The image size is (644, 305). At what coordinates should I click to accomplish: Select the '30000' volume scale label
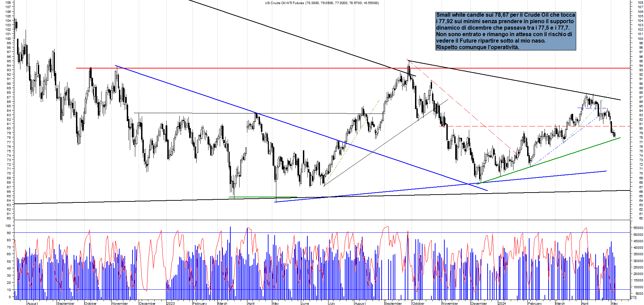pyautogui.click(x=638, y=261)
